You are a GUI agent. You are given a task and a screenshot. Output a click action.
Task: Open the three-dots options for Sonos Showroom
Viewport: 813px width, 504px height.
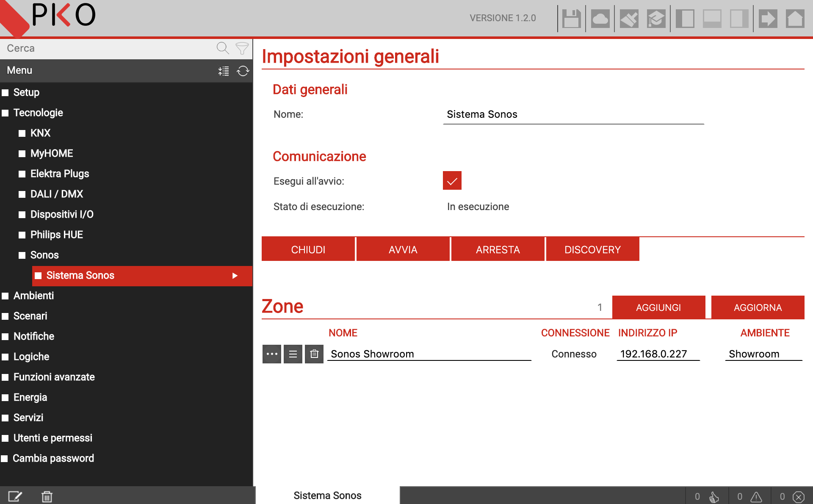272,354
